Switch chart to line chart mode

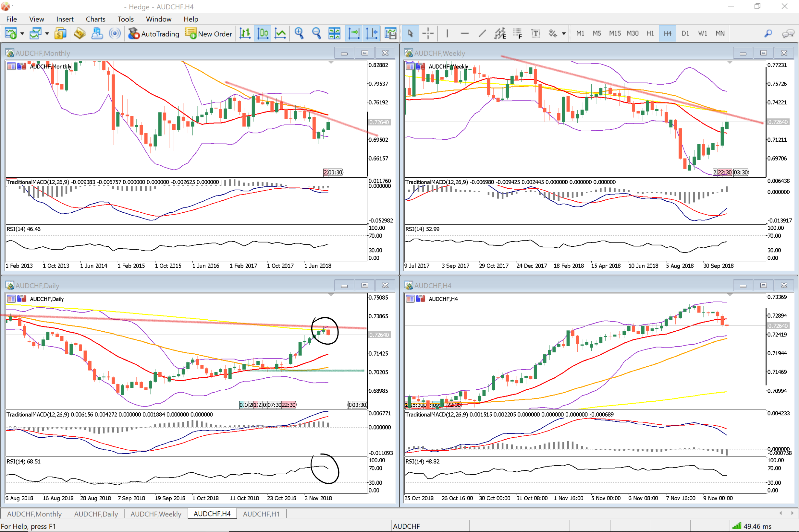coord(280,33)
